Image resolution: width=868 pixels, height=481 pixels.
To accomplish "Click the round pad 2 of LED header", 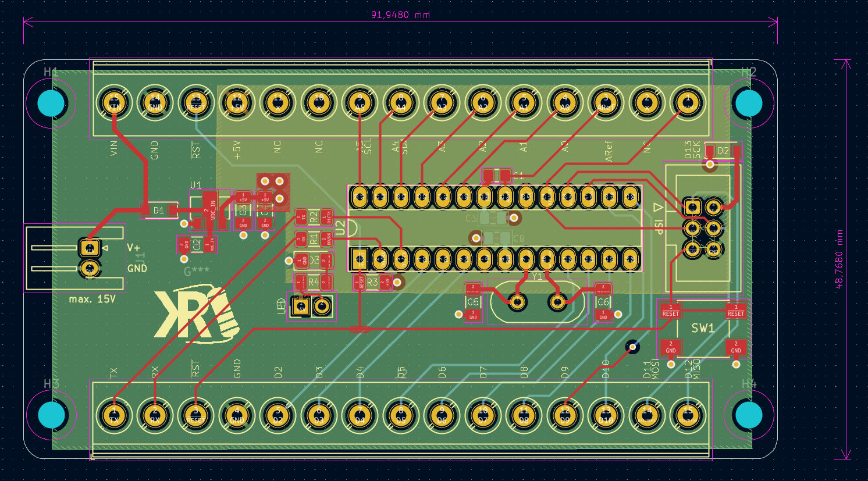I will [x=322, y=305].
